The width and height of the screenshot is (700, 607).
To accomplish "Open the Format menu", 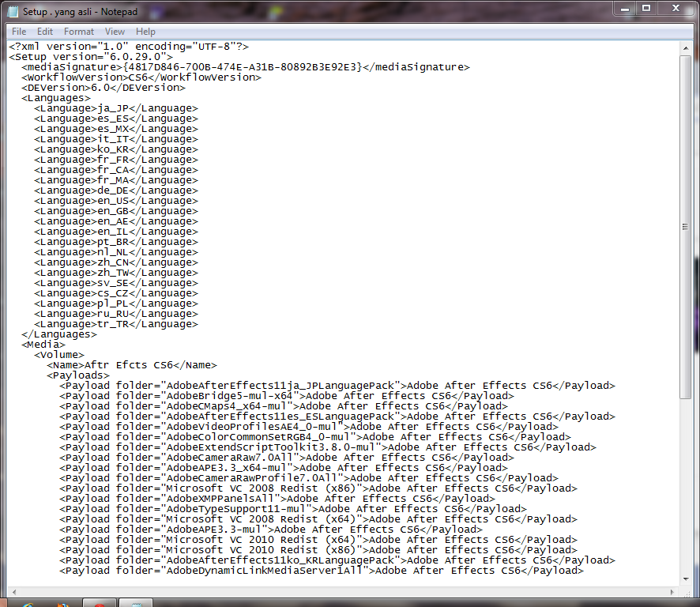I will click(78, 32).
